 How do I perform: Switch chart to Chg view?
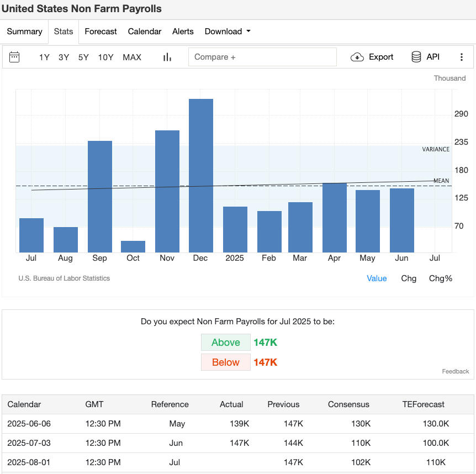(x=409, y=278)
